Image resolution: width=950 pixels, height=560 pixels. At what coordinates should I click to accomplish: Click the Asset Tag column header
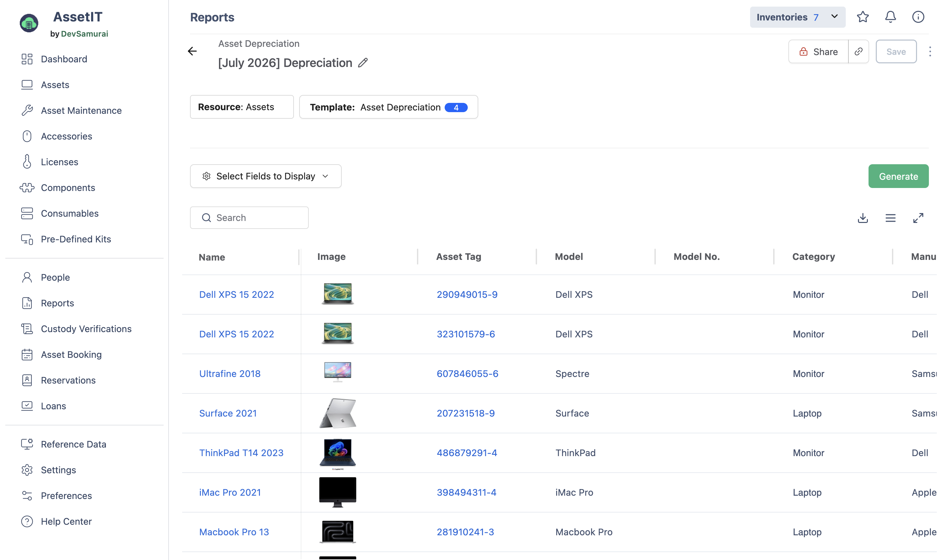459,257
